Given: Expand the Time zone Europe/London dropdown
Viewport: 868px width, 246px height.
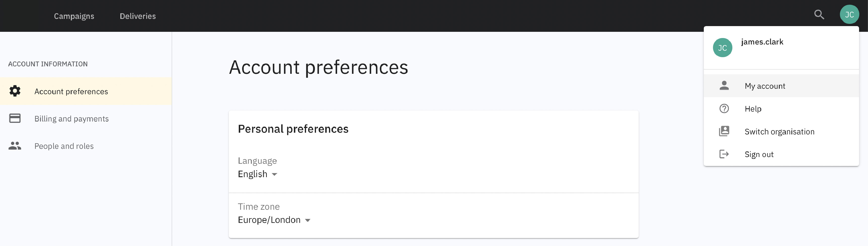Looking at the screenshot, I should 274,220.
